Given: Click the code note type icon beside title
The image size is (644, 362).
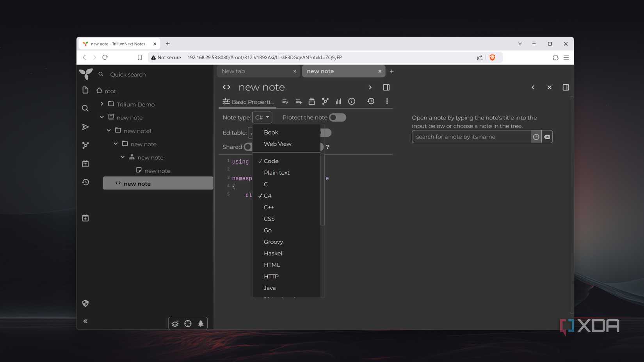Looking at the screenshot, I should pyautogui.click(x=226, y=87).
